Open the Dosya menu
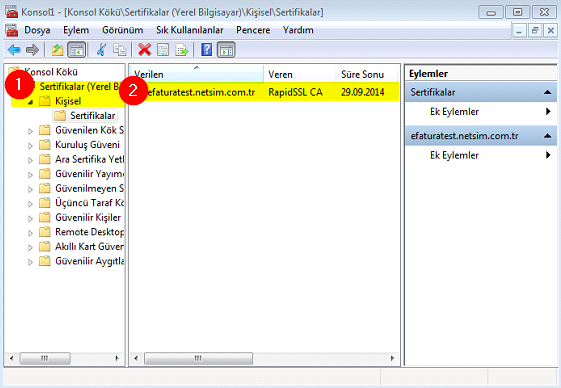The height and width of the screenshot is (388, 561). pyautogui.click(x=37, y=30)
